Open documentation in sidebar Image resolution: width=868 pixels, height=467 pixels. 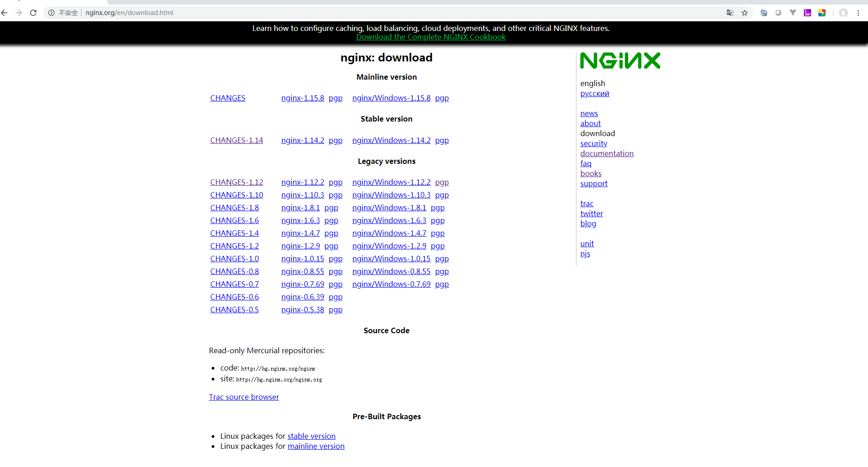[607, 153]
